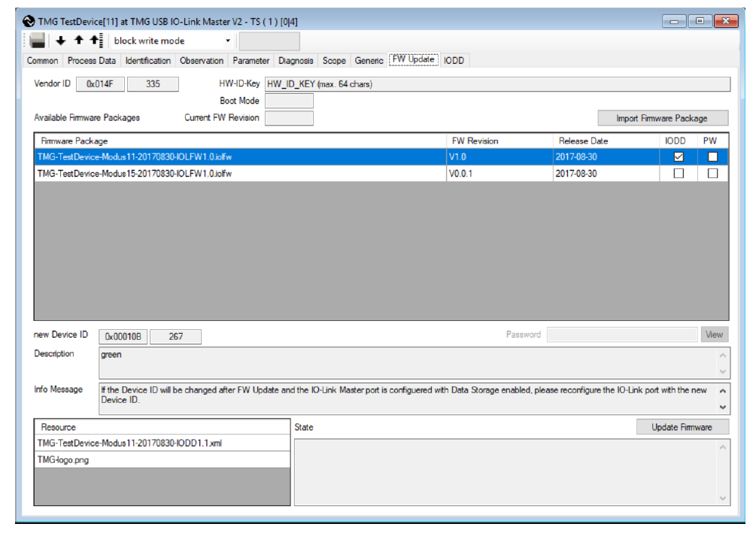Click Import Firmware Package button
The image size is (756, 536).
pos(662,118)
